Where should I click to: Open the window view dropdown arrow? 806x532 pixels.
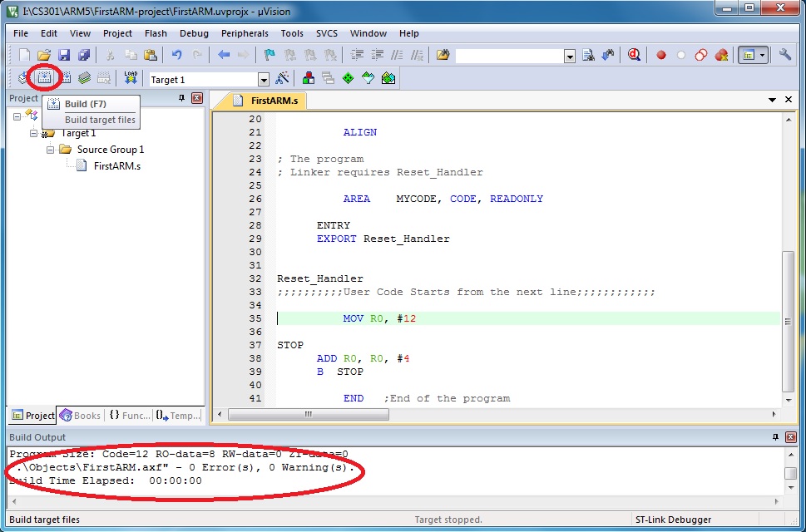pyautogui.click(x=763, y=55)
